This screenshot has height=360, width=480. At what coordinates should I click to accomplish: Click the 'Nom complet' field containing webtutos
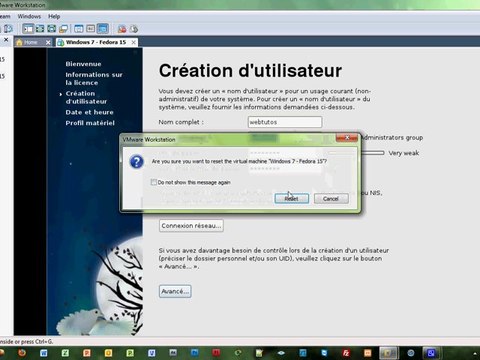tap(285, 122)
